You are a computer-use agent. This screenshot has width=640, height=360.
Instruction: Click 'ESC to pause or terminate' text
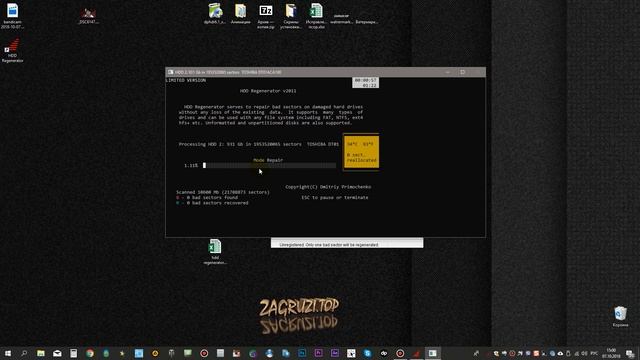pos(335,198)
